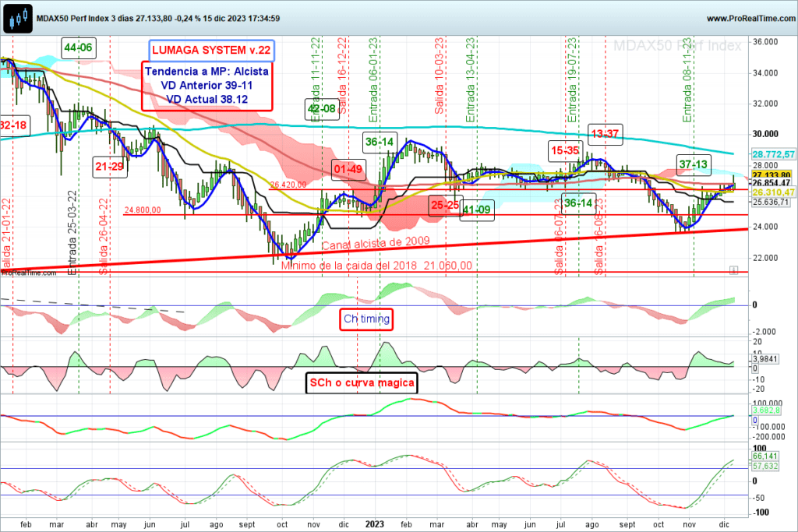Click the '57,632' oscillator value tag

765,466
